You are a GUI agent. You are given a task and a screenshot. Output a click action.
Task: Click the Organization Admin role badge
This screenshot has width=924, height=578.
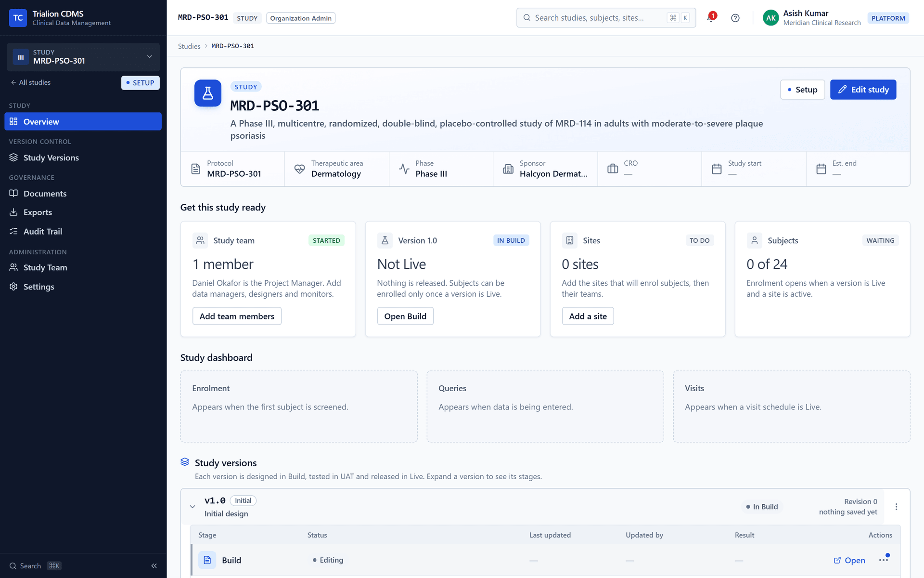pos(301,18)
